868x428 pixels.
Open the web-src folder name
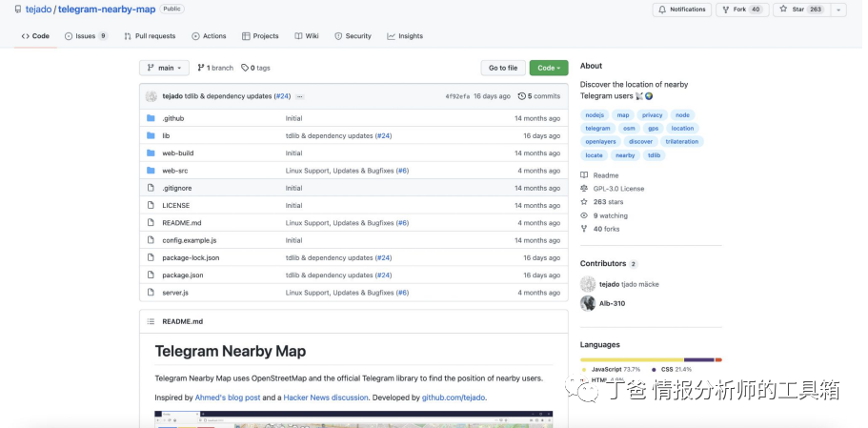[175, 171]
